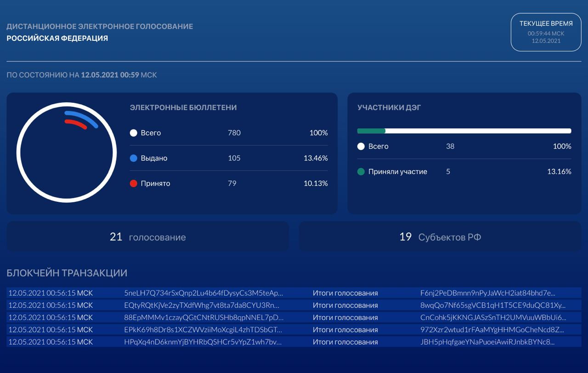The width and height of the screenshot is (588, 373).
Task: Click the Российская Федерация heading
Action: click(57, 39)
